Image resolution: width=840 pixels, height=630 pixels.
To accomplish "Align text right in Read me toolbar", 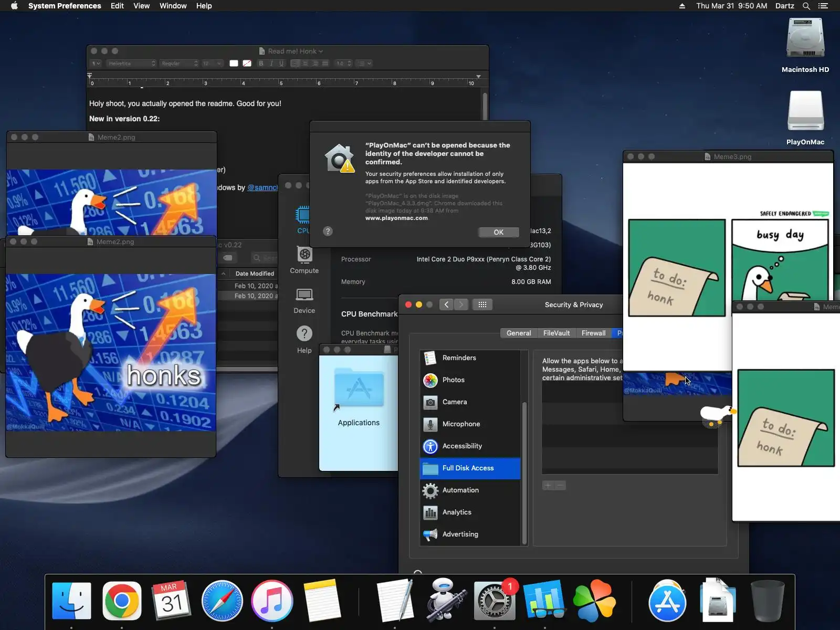I will point(315,64).
